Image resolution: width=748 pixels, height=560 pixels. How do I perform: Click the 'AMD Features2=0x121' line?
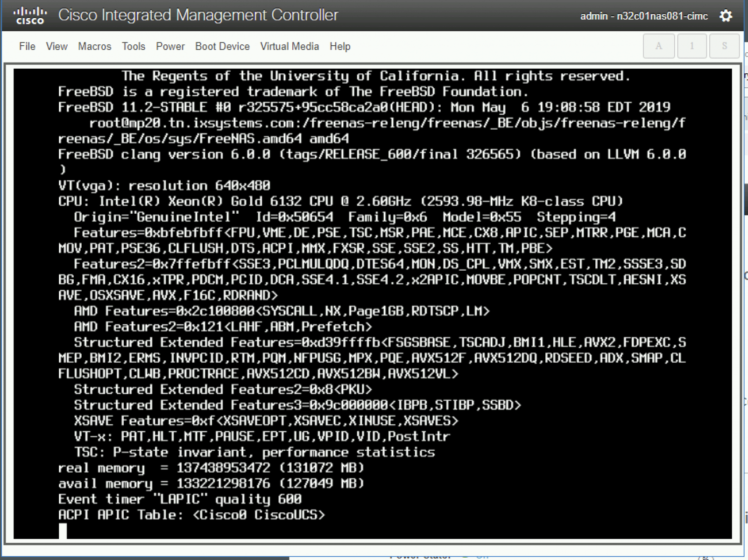point(223,327)
